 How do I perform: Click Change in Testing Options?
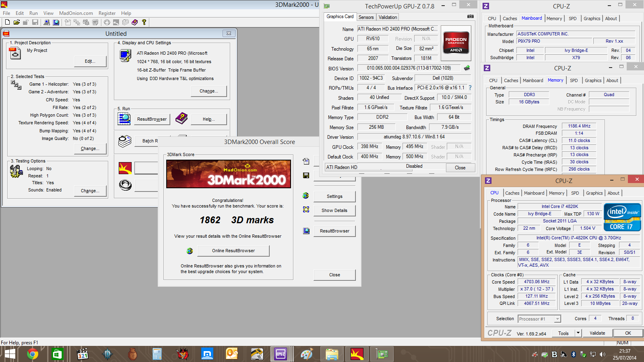coord(90,191)
